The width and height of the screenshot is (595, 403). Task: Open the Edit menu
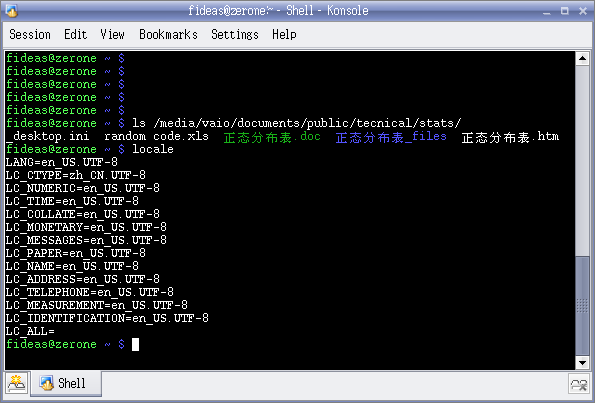(76, 35)
